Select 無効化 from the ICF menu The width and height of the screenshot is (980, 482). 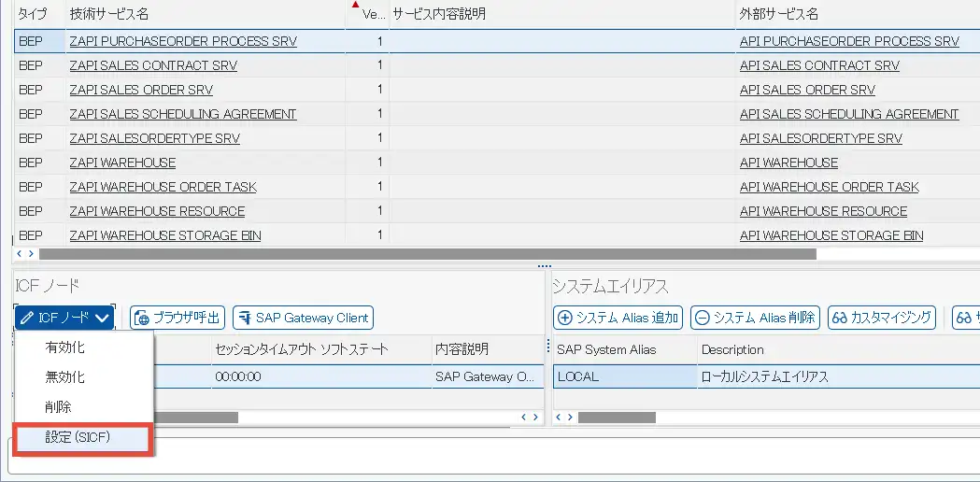[64, 377]
